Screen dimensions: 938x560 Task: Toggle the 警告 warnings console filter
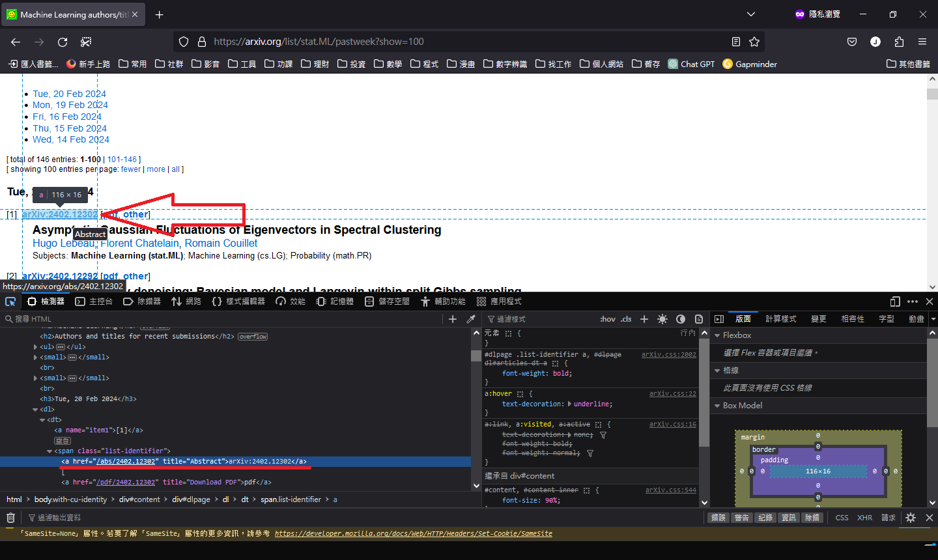(x=742, y=518)
